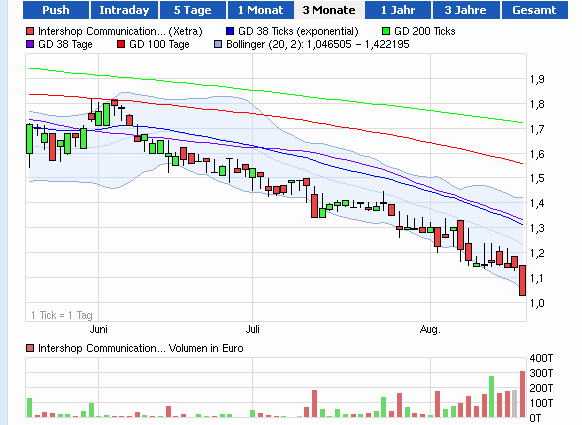Switch to the 3 Jahre tab
Screen dimensions: 582x425
465,10
